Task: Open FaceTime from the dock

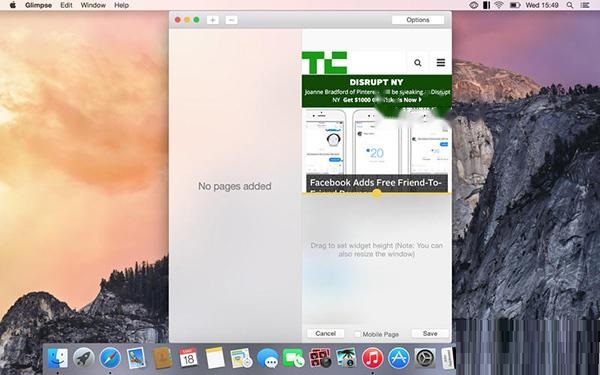Action: (x=293, y=358)
